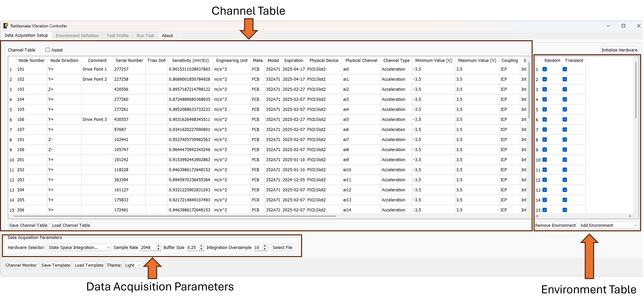Screen dimensions: 644x304
Task: Select expiration cell 2024-12-05
Action: (294, 180)
